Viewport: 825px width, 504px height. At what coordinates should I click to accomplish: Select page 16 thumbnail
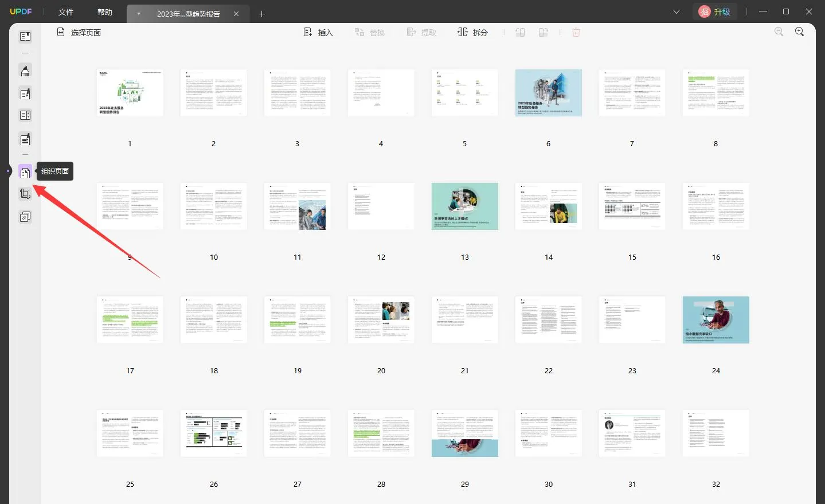pyautogui.click(x=716, y=206)
